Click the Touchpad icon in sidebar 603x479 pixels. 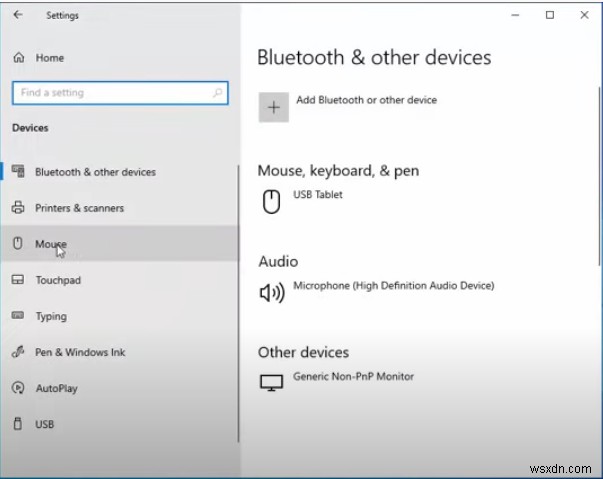pos(17,280)
